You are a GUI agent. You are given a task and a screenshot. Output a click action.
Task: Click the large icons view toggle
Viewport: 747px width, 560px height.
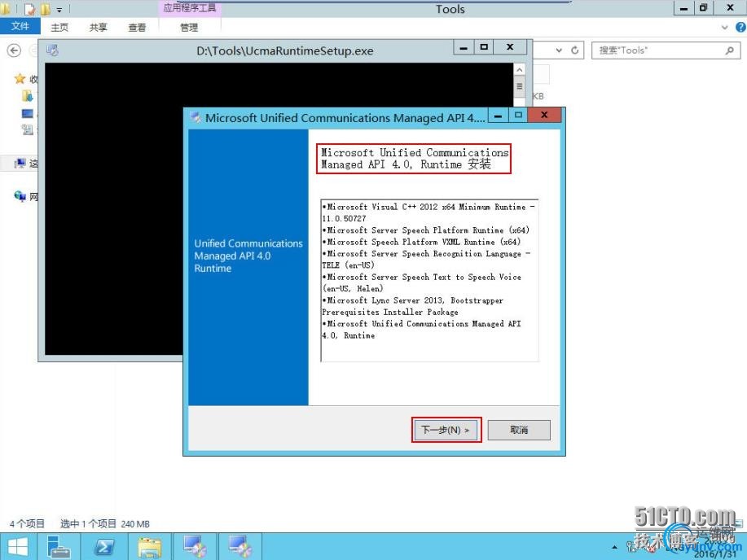(x=740, y=524)
